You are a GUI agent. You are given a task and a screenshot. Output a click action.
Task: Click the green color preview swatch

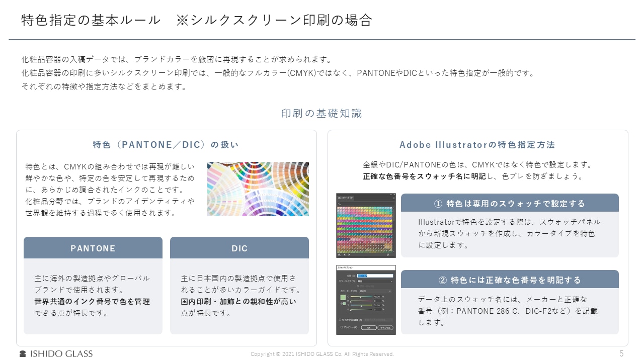click(343, 297)
